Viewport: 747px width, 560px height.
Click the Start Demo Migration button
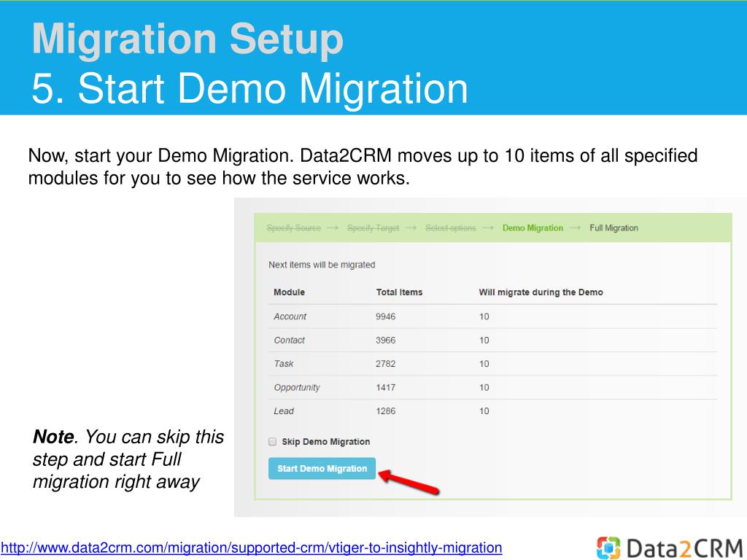click(322, 469)
